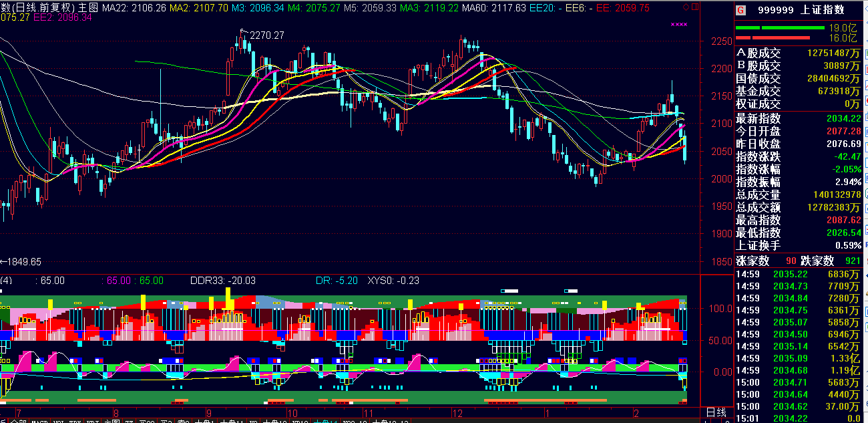
Task: Click the tick row with price 2035.22
Action: coord(798,274)
